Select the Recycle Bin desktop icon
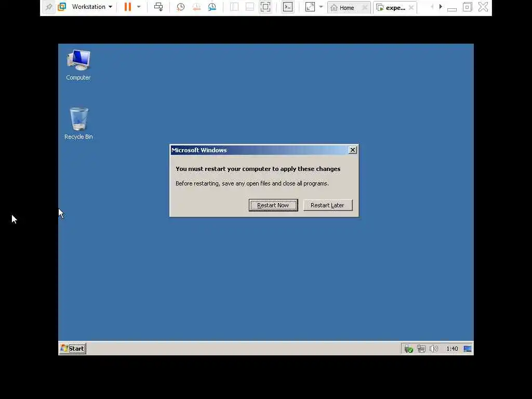Viewport: 532px width, 399px height. [x=78, y=124]
